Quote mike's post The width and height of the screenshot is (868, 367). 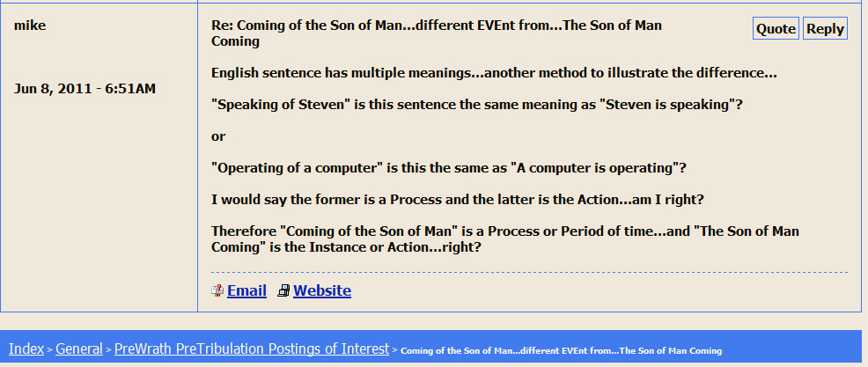coord(776,28)
